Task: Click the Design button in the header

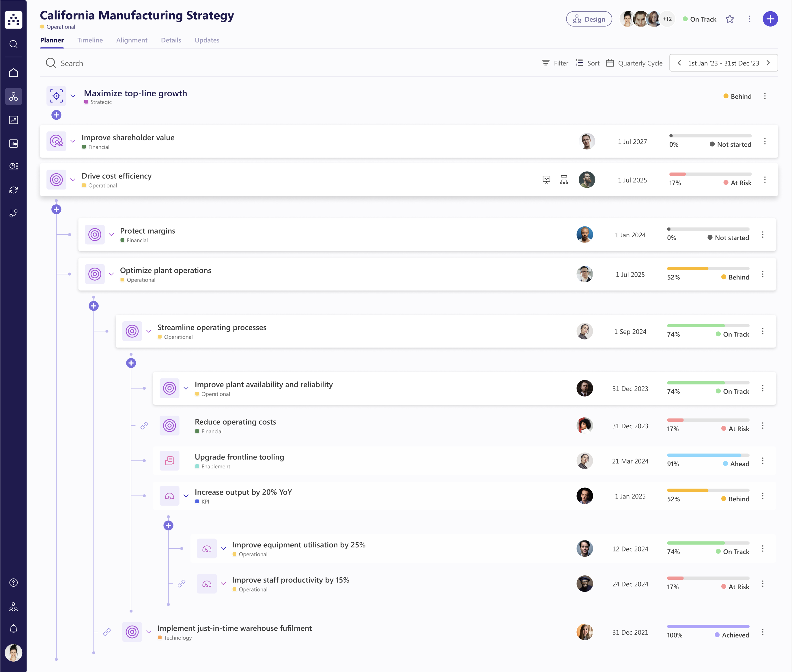Action: pos(589,19)
